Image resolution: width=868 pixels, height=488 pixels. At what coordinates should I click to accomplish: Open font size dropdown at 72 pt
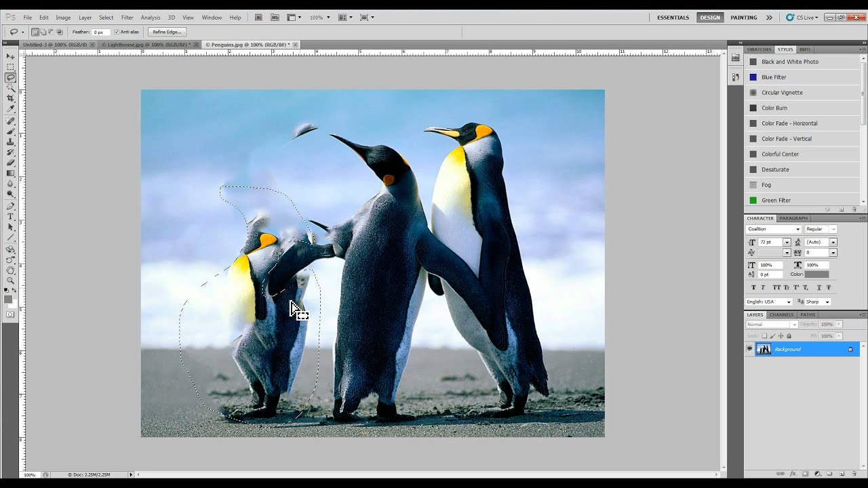coord(787,242)
